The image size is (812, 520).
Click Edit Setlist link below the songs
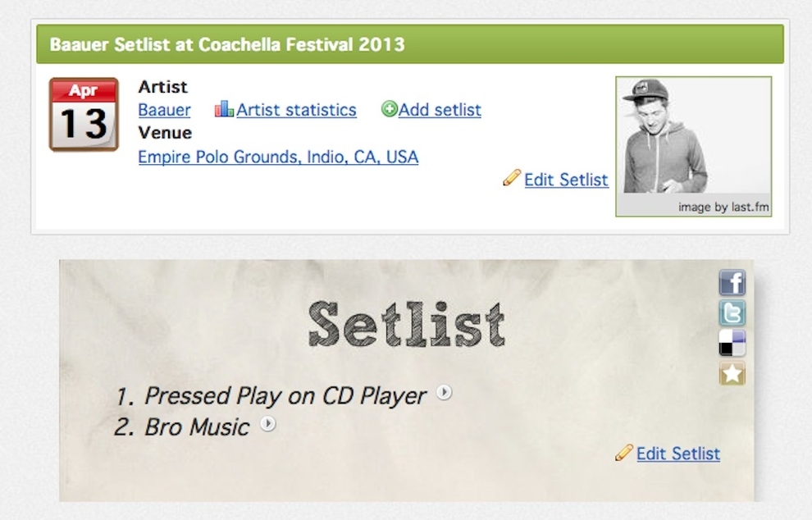point(678,454)
